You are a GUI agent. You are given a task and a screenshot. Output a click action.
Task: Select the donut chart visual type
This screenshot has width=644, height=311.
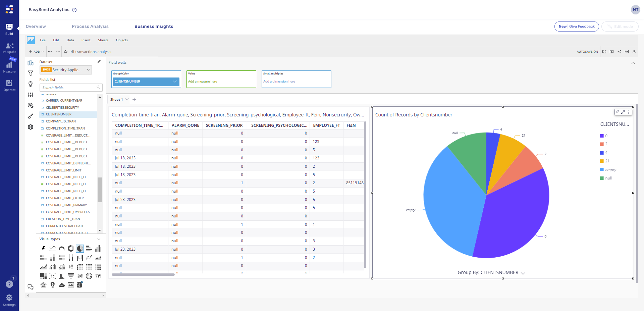coord(70,248)
